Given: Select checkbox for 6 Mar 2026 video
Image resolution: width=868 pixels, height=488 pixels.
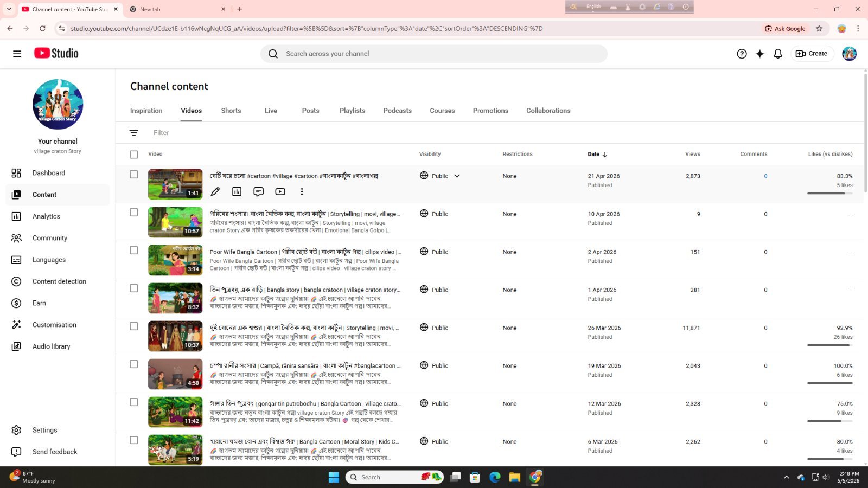Looking at the screenshot, I should (134, 440).
